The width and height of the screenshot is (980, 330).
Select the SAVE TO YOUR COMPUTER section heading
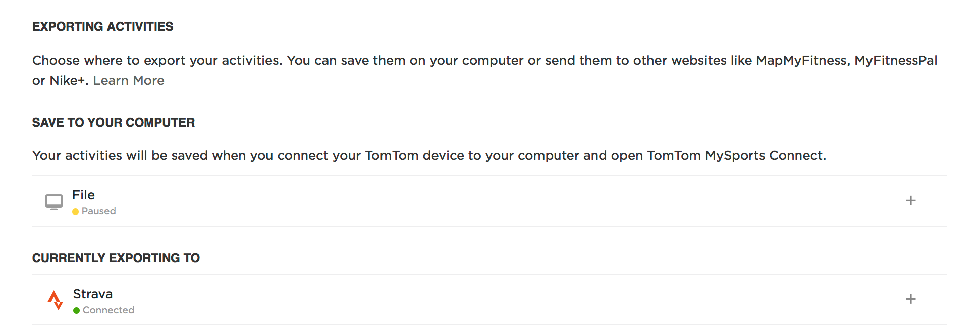click(x=113, y=122)
